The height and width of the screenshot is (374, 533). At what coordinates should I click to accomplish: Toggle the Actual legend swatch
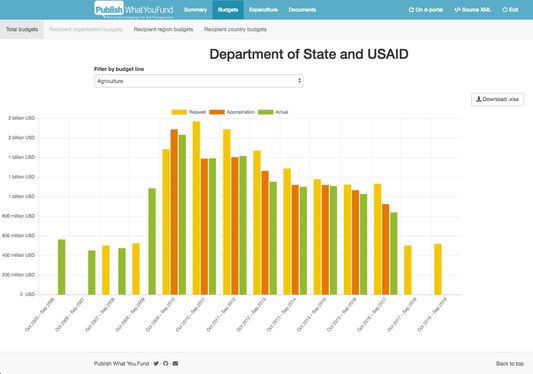coord(266,112)
